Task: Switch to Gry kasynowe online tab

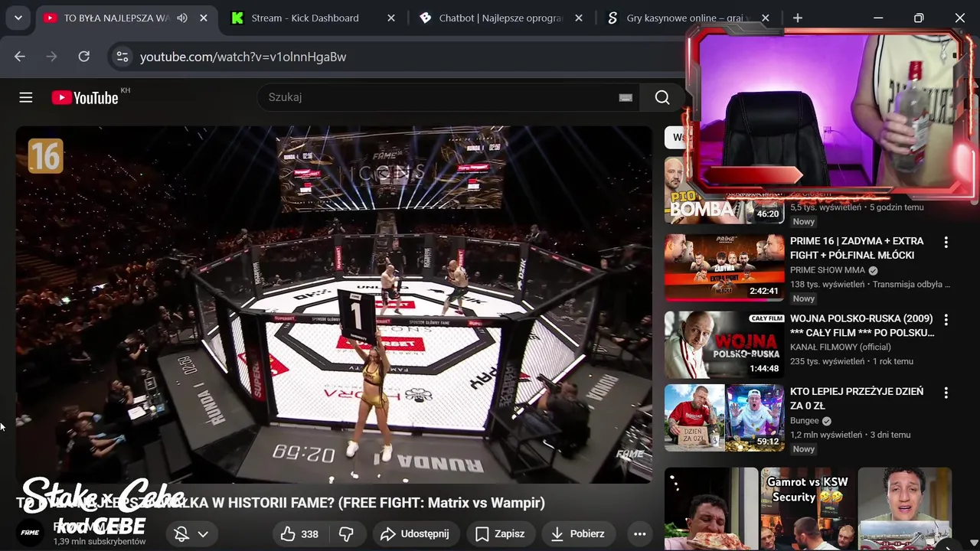Action: click(x=687, y=18)
